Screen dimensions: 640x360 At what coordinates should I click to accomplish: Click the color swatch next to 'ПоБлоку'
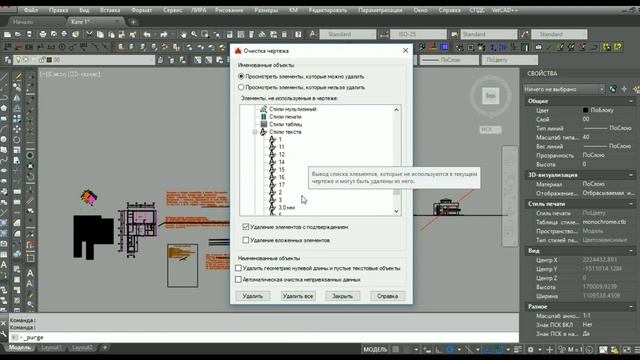pos(585,110)
